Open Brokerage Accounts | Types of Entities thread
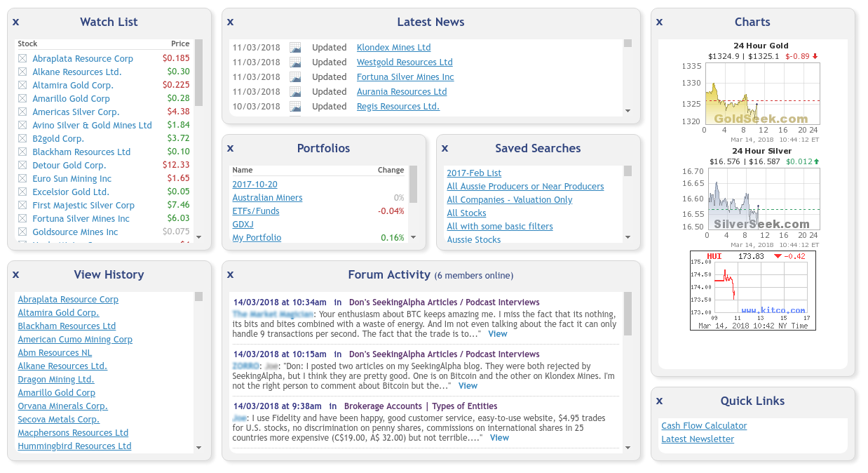Viewport: 868px width, 473px height. click(421, 406)
